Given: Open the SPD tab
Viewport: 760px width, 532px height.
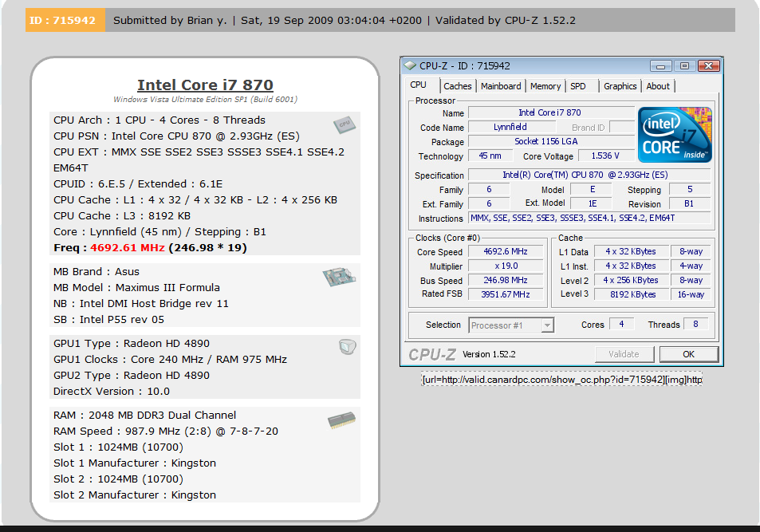Looking at the screenshot, I should point(577,86).
